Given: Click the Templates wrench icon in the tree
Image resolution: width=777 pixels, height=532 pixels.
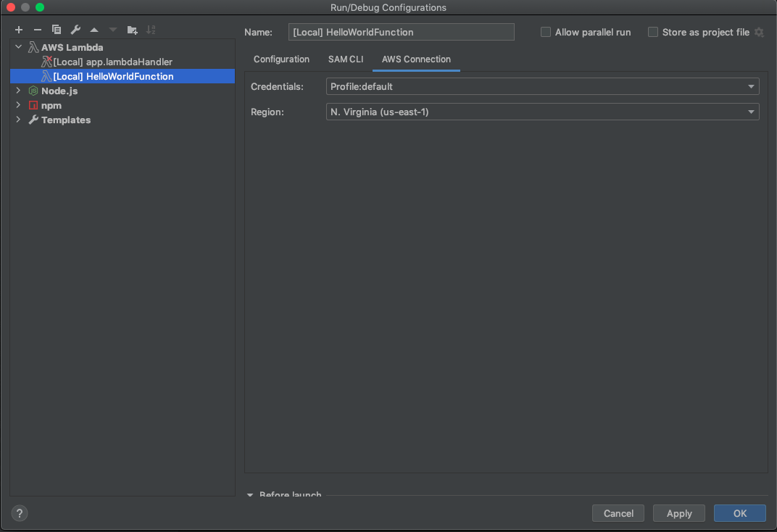Looking at the screenshot, I should click(33, 120).
